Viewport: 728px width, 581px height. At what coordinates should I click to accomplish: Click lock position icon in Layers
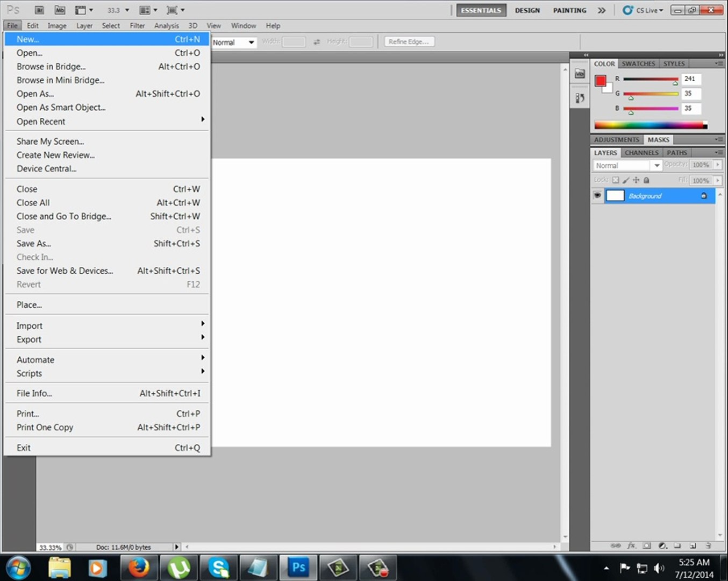click(x=636, y=180)
